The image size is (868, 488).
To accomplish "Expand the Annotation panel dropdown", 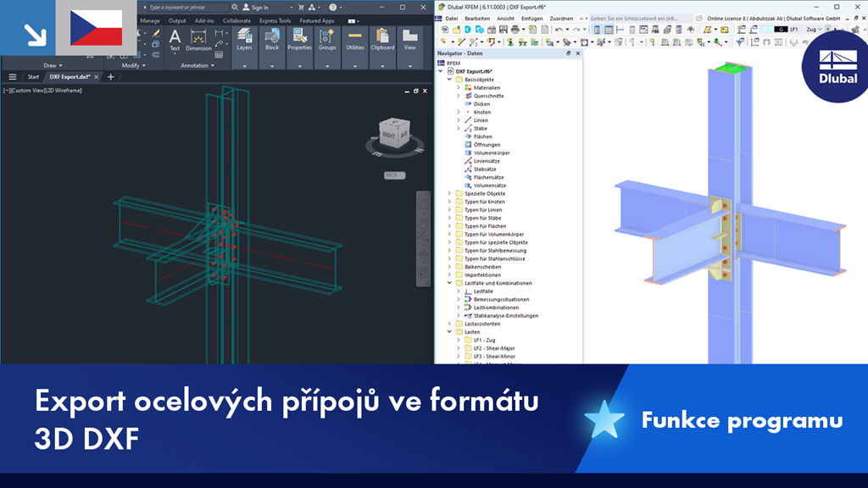I will tap(198, 65).
